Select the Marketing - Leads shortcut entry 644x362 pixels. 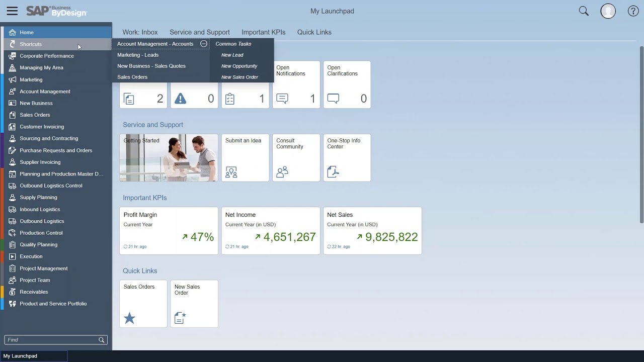click(138, 55)
